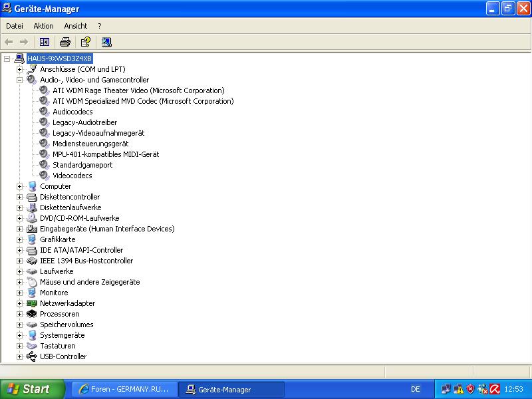The image size is (532, 399).
Task: Expand the Computer node
Action: point(20,187)
